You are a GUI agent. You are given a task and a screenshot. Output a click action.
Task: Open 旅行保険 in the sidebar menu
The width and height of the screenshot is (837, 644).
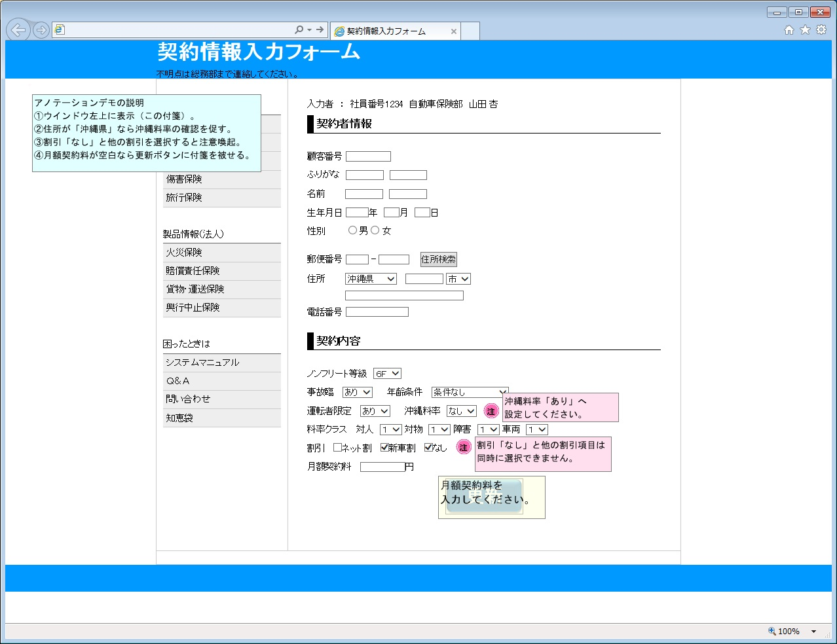222,198
